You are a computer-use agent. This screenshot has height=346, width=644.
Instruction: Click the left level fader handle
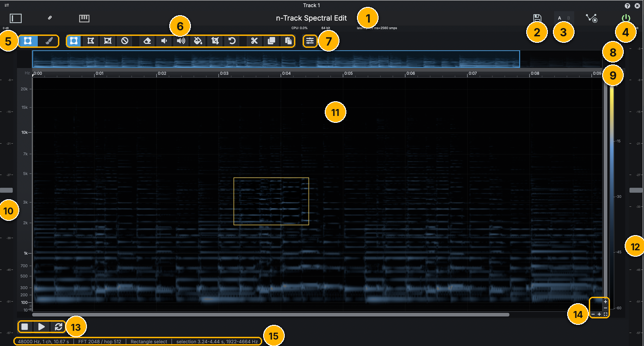coord(6,190)
